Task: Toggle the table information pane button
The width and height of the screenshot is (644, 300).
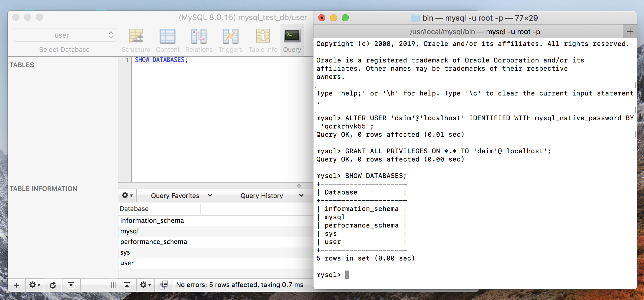Action: 71,285
